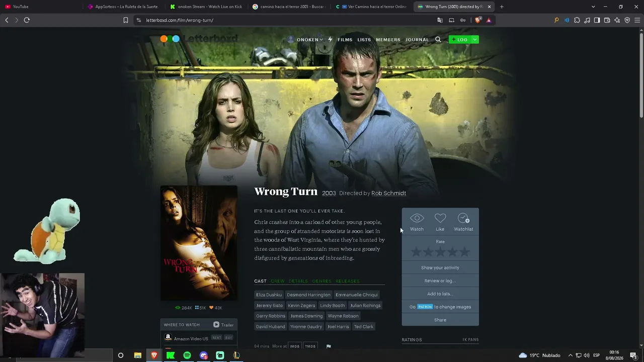
Task: Open Amazon Video US streaming option
Action: pyautogui.click(x=191, y=338)
